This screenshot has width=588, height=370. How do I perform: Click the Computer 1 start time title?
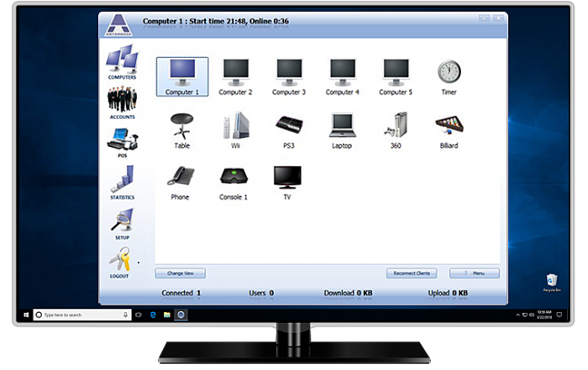click(x=216, y=21)
